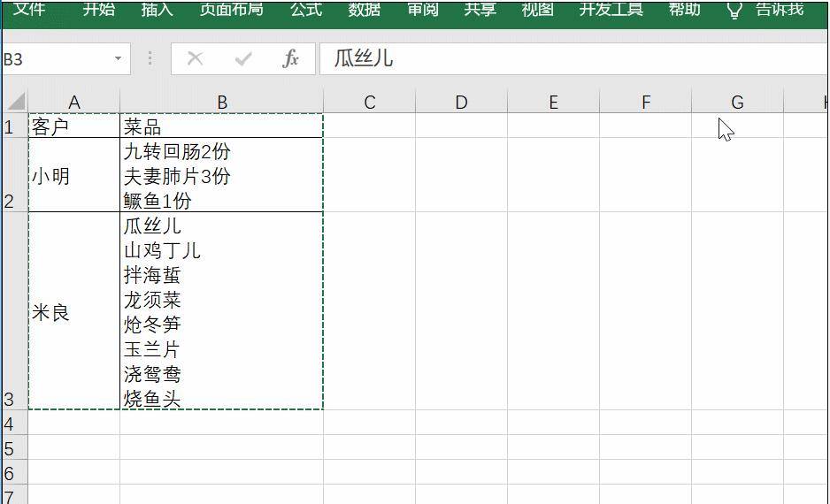Open the 公式 ribbon tab

point(306,9)
